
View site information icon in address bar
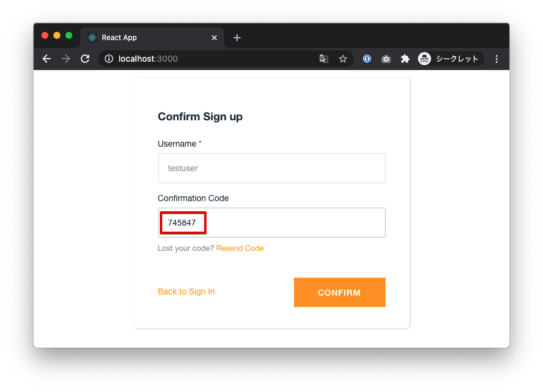click(x=109, y=59)
